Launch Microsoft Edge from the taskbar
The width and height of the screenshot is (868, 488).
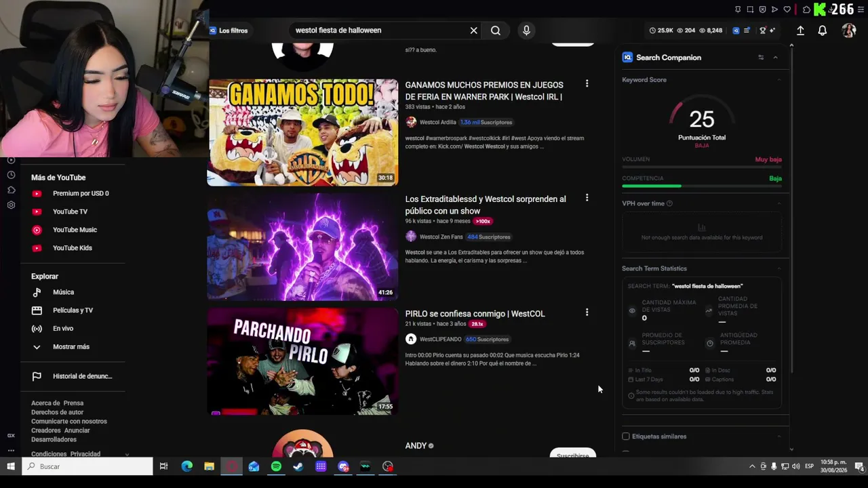tap(187, 466)
